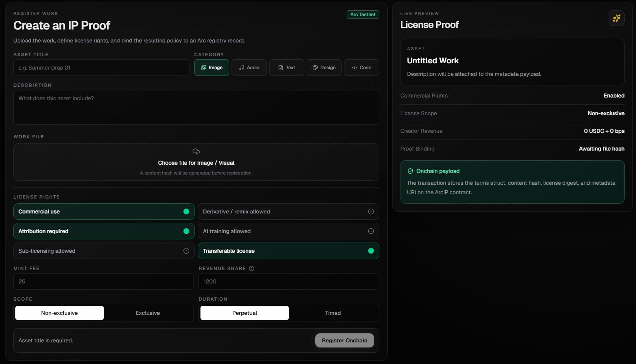This screenshot has height=364, width=636.
Task: Click the sparkle icon in the License Proof panel
Action: coord(616,18)
